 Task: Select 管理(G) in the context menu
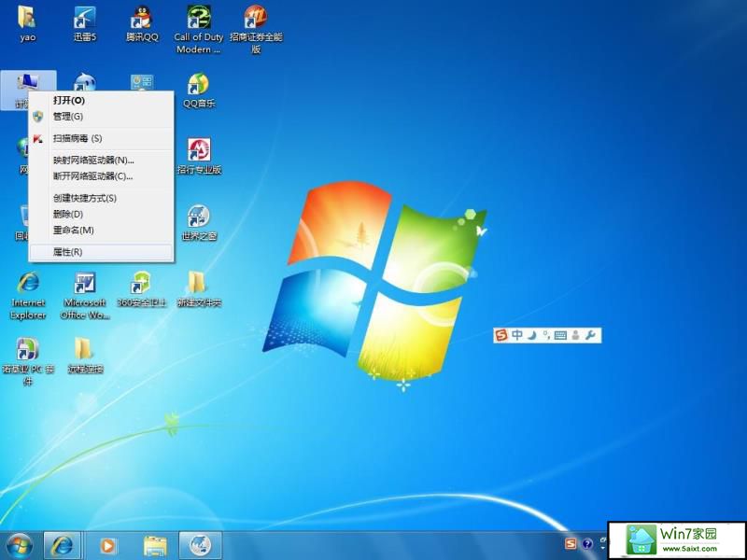coord(101,116)
